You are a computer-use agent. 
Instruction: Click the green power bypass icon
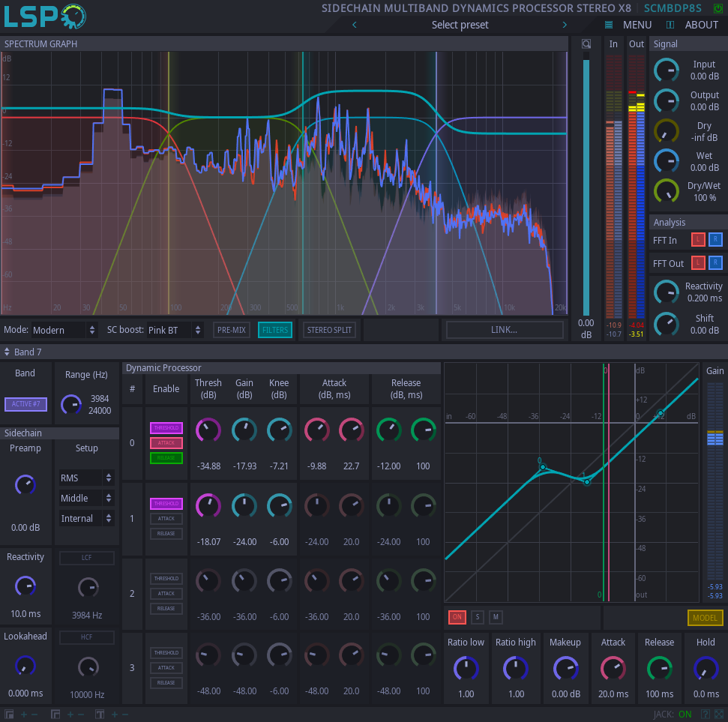[x=718, y=8]
